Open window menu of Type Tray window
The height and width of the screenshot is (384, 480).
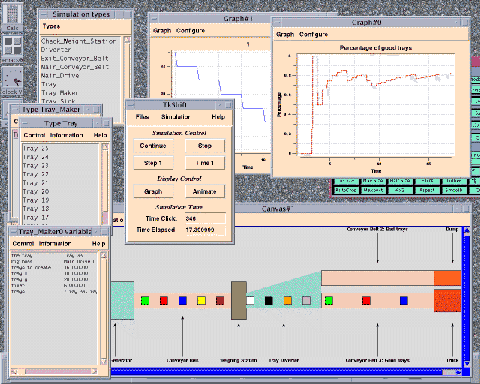[x=24, y=123]
